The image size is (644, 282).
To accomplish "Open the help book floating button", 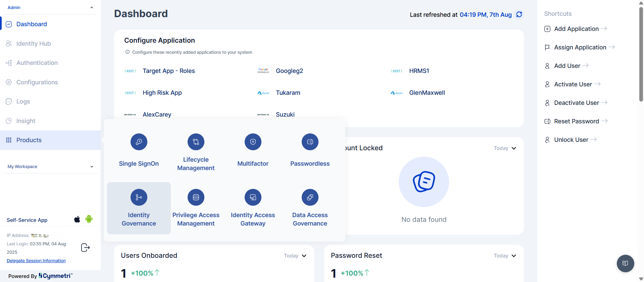I will (x=625, y=263).
